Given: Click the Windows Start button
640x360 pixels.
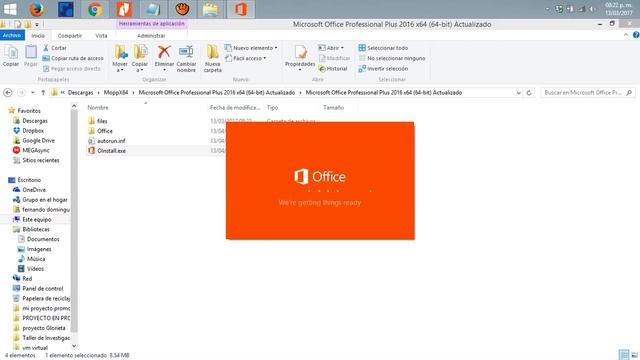Looking at the screenshot, I should tap(10, 9).
